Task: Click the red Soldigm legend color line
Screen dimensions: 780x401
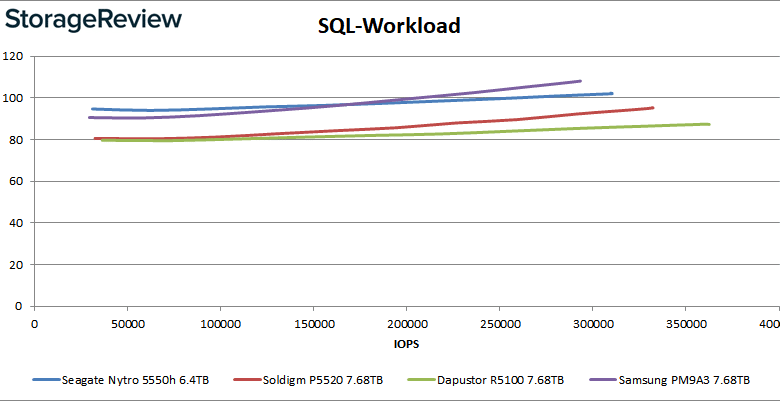Action: point(247,380)
